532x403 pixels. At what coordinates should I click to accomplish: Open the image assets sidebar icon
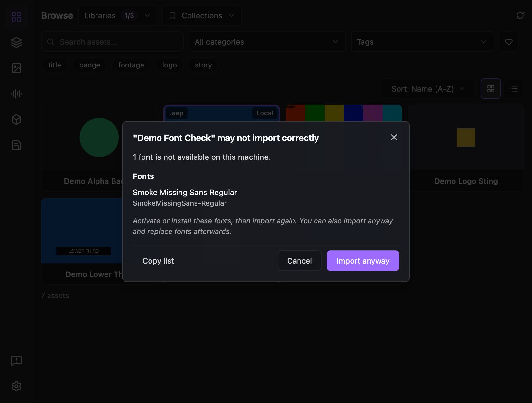tap(16, 68)
